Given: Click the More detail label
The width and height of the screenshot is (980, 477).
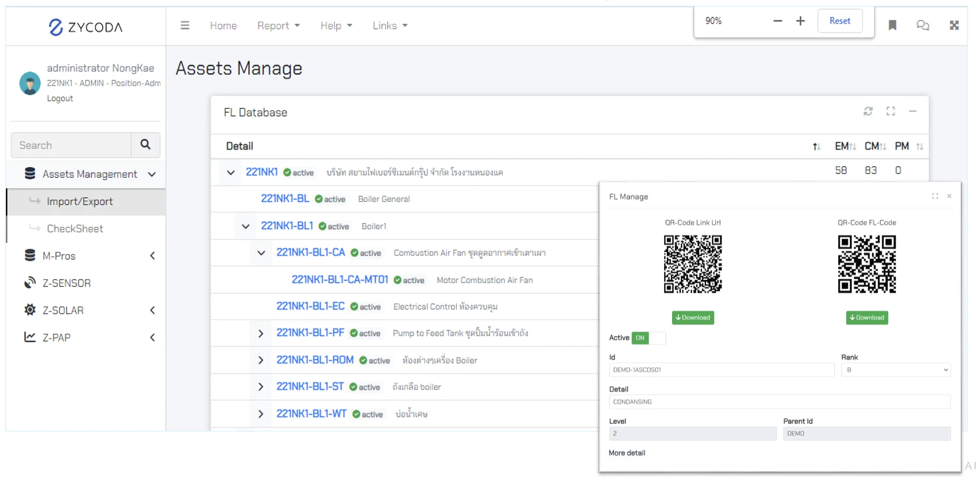Looking at the screenshot, I should (x=627, y=453).
